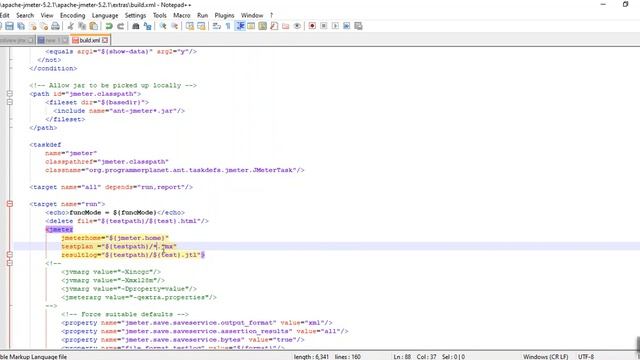Open the View menu
Image resolution: width=640 pixels, height=360 pixels.
click(x=47, y=15)
